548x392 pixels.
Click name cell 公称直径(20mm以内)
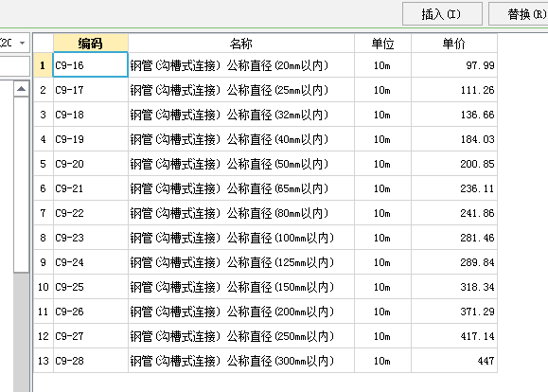(x=241, y=65)
